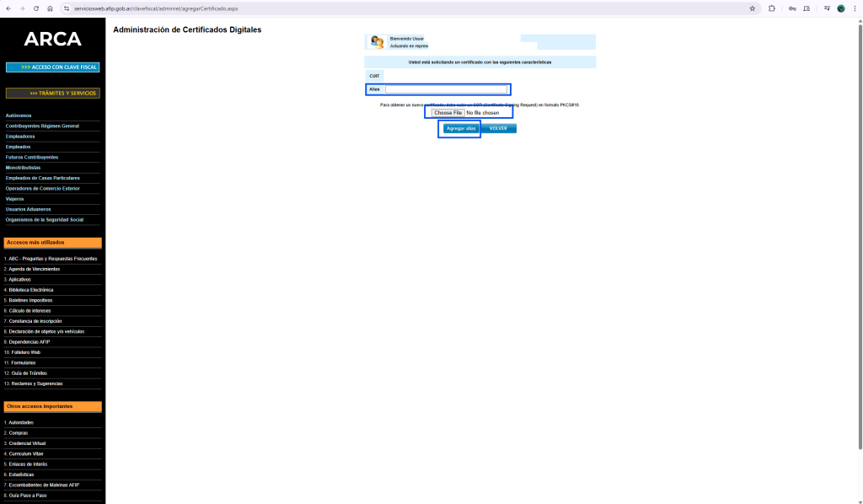This screenshot has height=504, width=863.
Task: Click the browser back arrow
Action: [x=8, y=8]
